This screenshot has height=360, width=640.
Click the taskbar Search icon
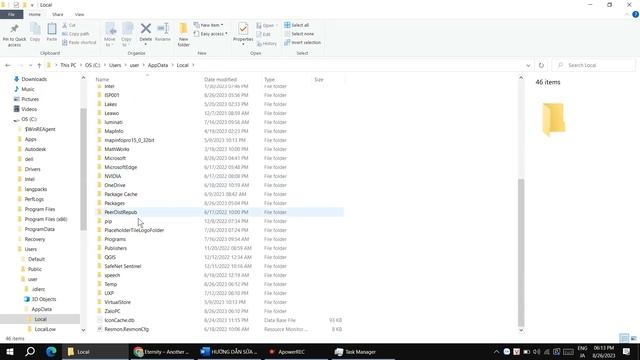point(30,351)
